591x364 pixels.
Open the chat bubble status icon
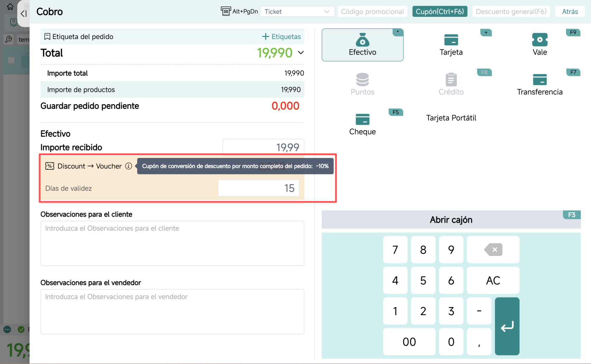tap(7, 330)
